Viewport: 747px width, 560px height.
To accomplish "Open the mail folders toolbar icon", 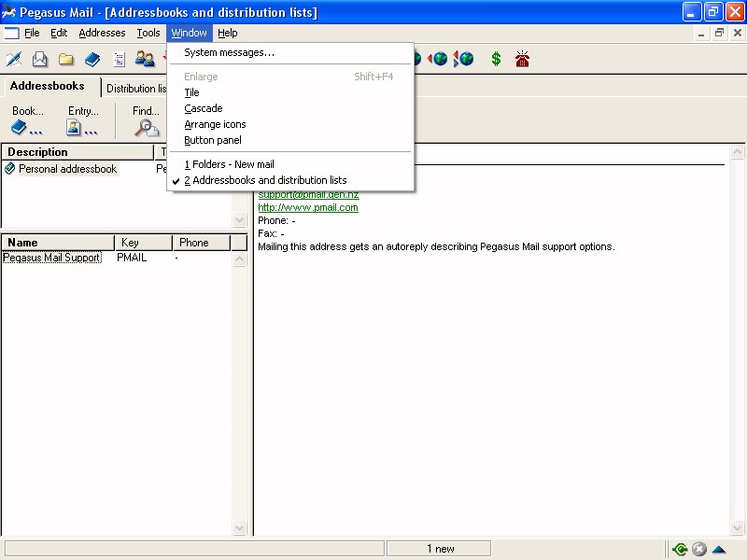I will pos(66,59).
